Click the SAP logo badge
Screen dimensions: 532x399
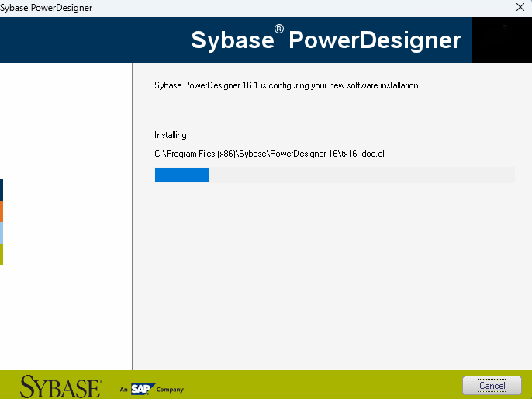pos(141,388)
